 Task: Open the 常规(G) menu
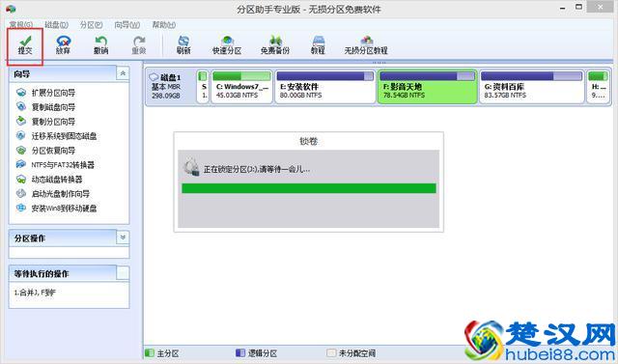point(21,25)
